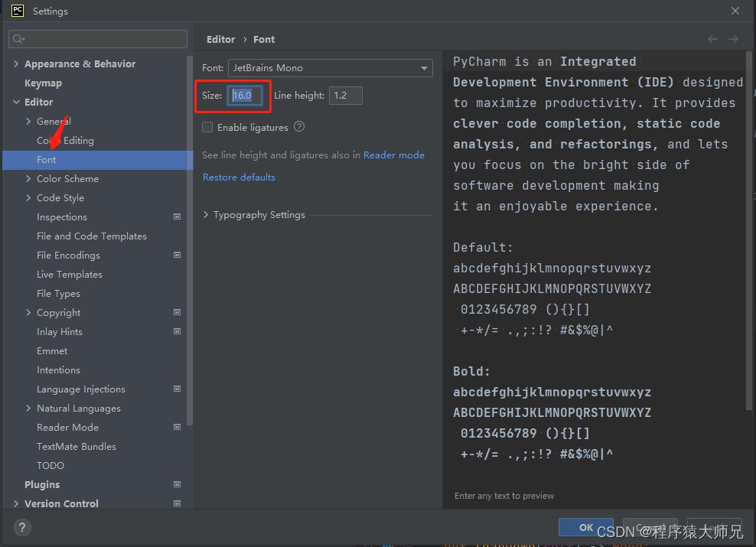Open File and Code Templates page

92,236
